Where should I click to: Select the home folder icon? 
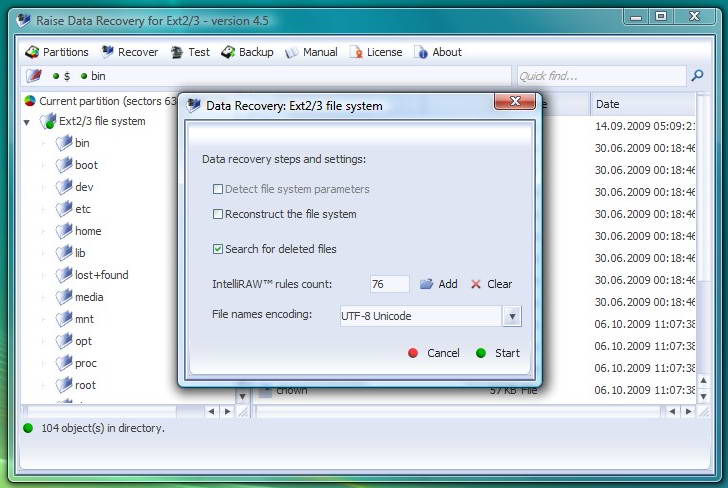point(64,231)
